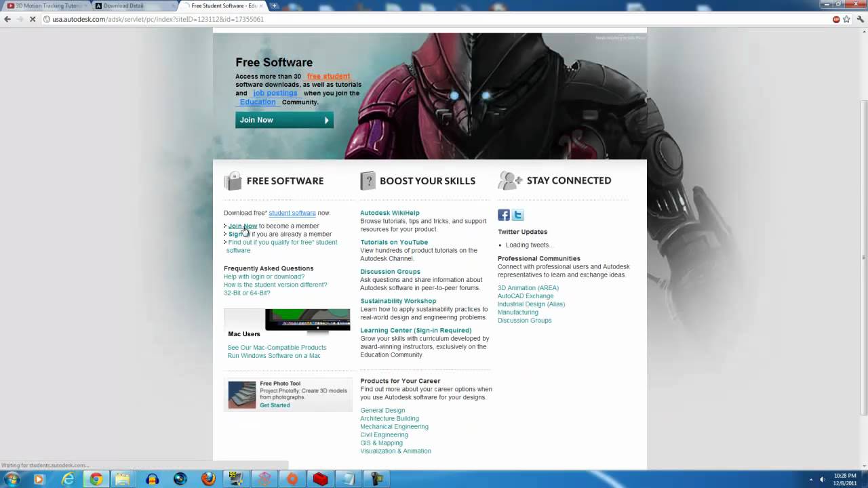The height and width of the screenshot is (488, 868).
Task: Click the Free Software lock icon
Action: click(x=233, y=180)
